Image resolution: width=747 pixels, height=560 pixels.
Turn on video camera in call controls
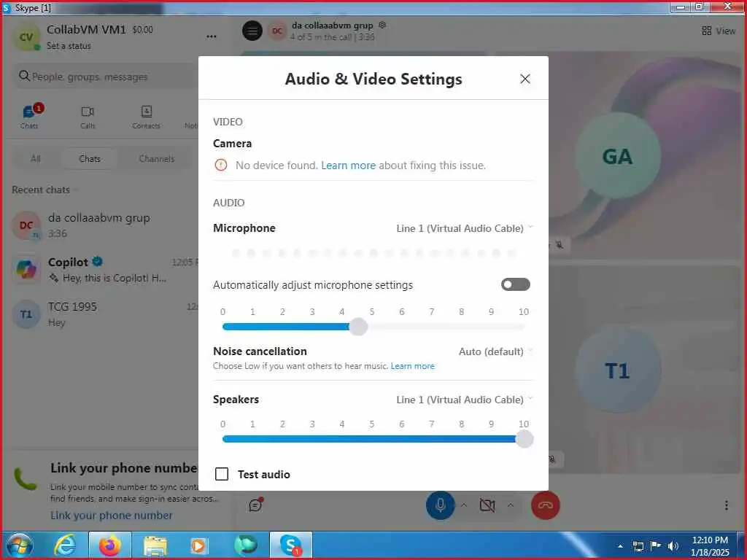tap(487, 505)
